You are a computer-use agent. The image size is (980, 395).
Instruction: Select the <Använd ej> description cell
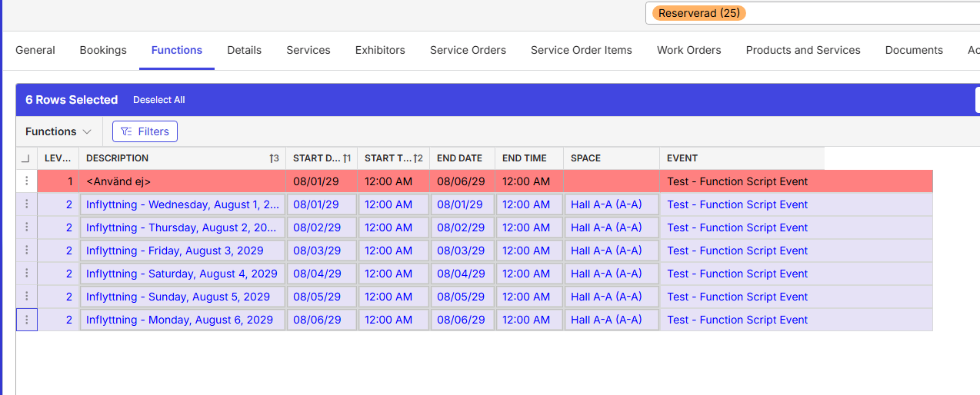182,181
